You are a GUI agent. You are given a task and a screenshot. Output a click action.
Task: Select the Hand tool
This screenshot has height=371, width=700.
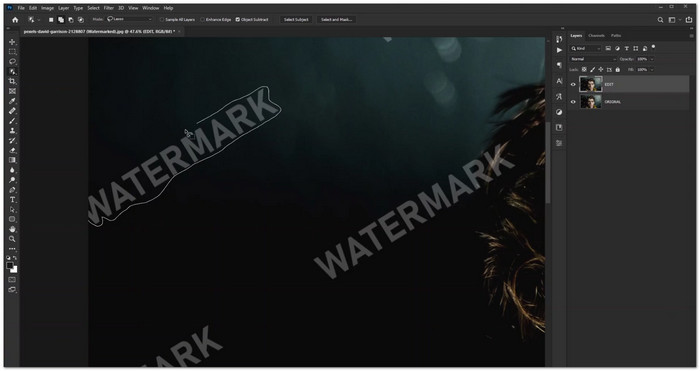(12, 229)
